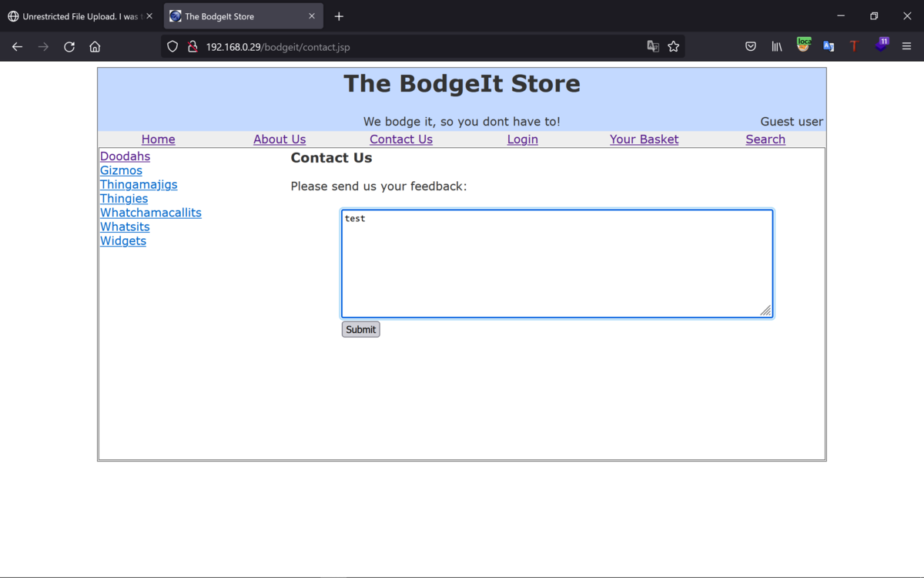Click the 'Please send us your feedback:' label
The image size is (924, 578).
[x=379, y=187]
